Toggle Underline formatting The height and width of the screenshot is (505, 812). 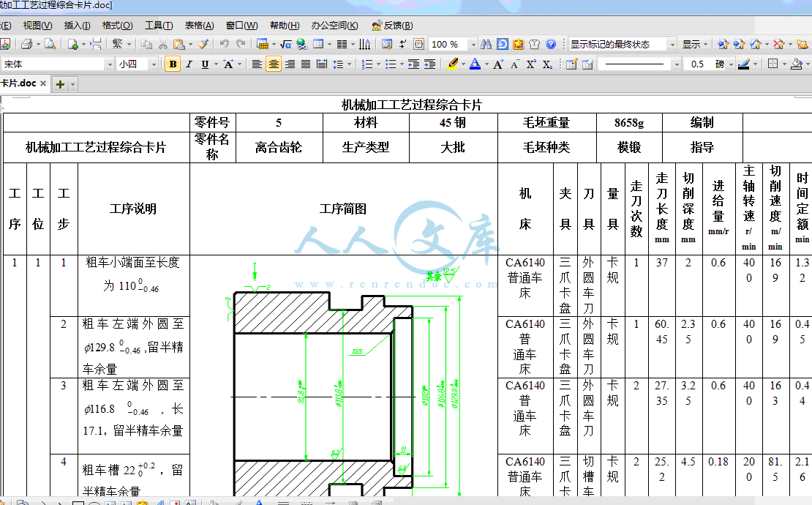point(205,64)
